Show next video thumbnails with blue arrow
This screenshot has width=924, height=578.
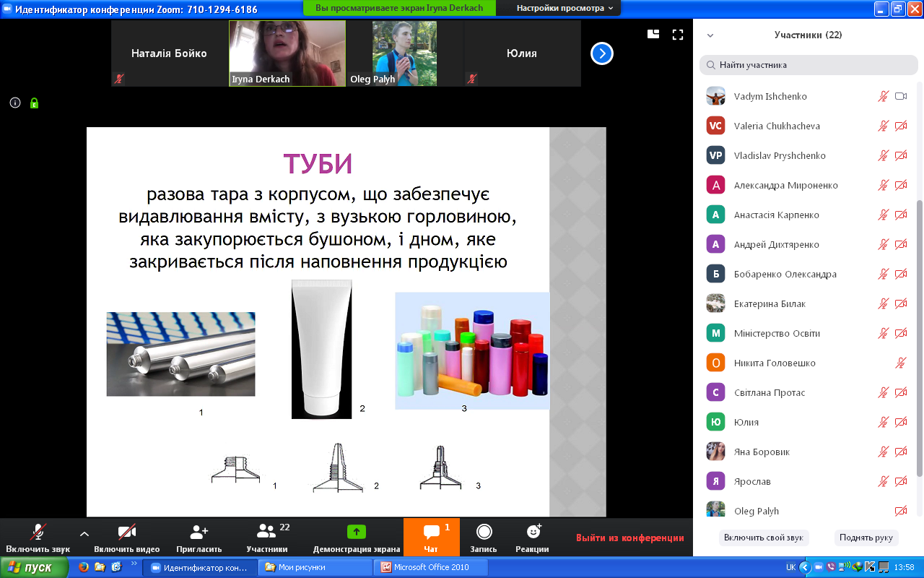602,53
